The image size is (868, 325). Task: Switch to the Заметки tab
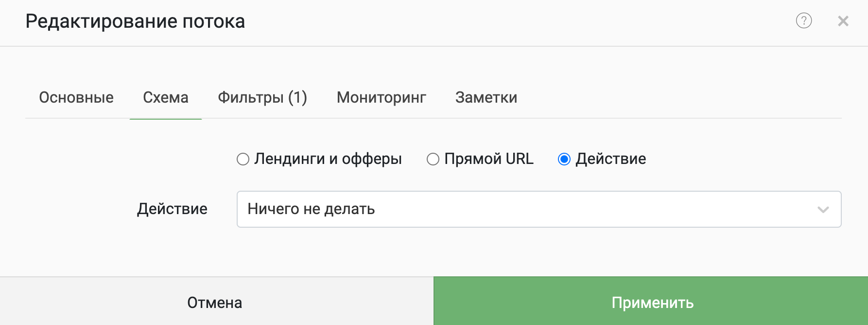(486, 97)
